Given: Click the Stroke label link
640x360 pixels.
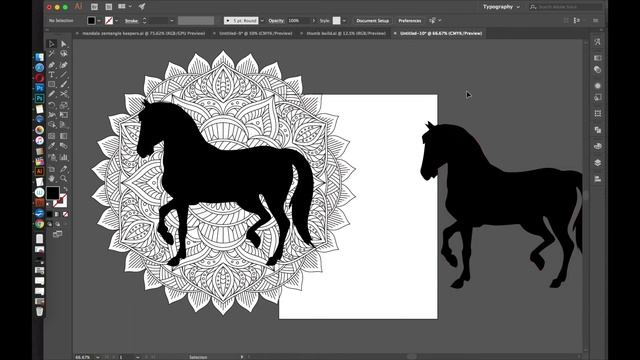Looking at the screenshot, I should [x=131, y=21].
